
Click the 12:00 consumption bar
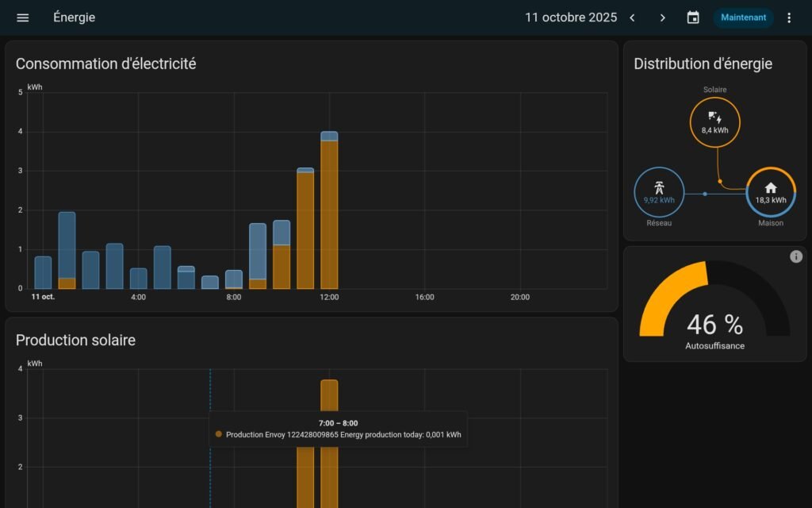(x=329, y=210)
